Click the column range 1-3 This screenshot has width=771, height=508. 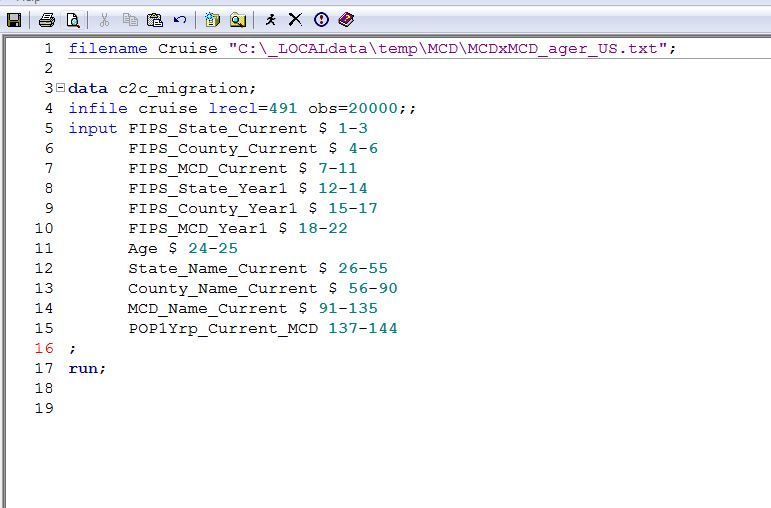[353, 128]
